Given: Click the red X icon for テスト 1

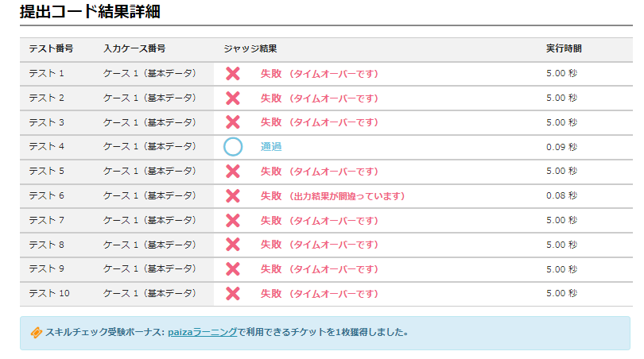Looking at the screenshot, I should 233,74.
